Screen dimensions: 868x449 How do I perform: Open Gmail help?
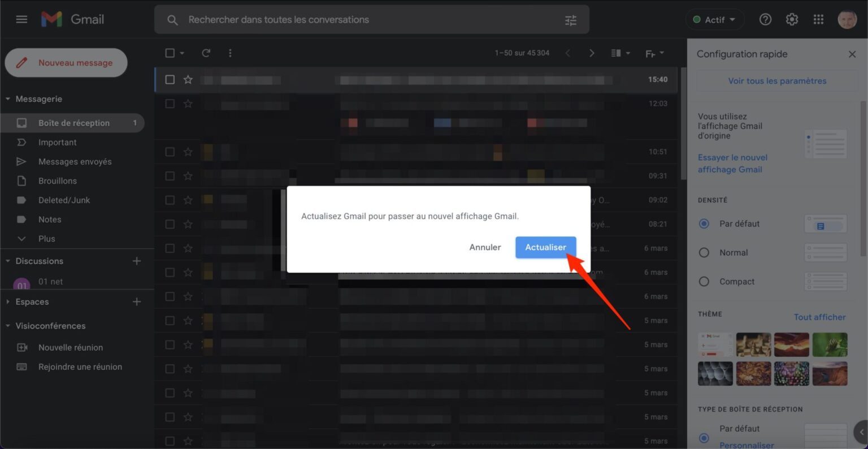coord(765,19)
